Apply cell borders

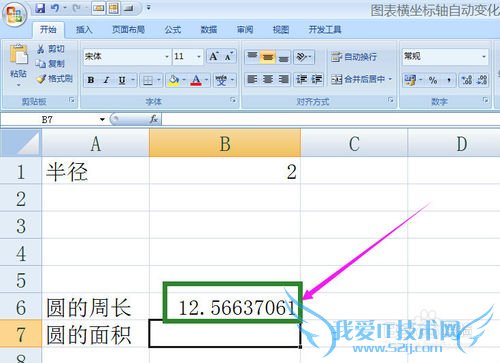(148, 80)
